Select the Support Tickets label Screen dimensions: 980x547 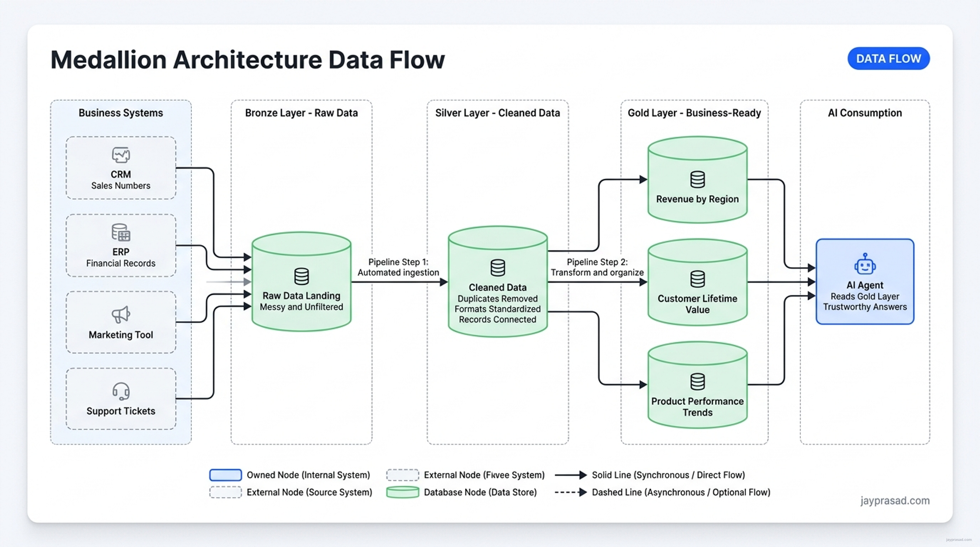pyautogui.click(x=121, y=411)
